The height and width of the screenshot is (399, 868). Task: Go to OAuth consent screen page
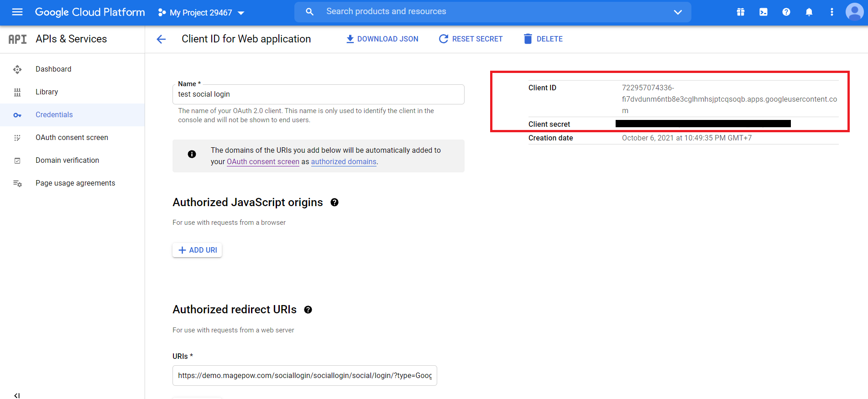(x=72, y=138)
